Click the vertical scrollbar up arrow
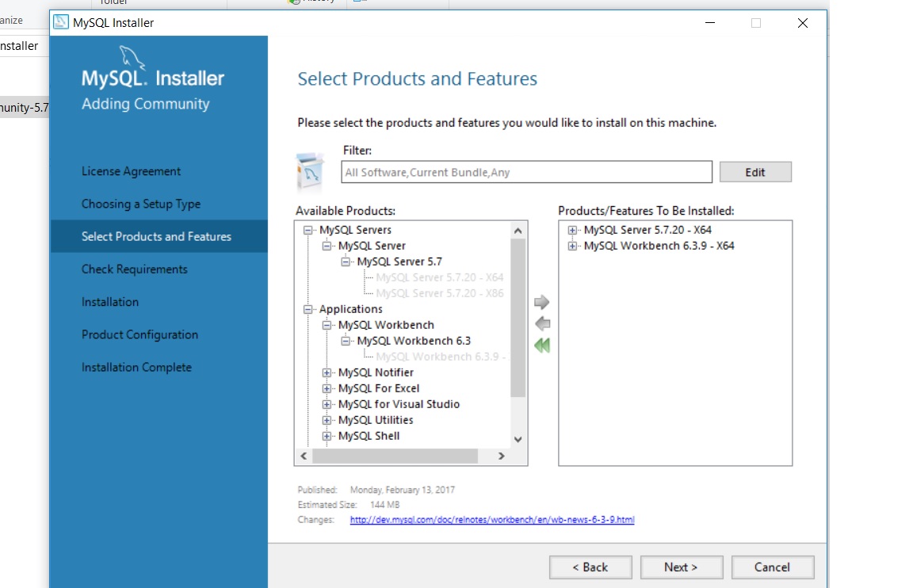This screenshot has width=913, height=588. [x=518, y=231]
